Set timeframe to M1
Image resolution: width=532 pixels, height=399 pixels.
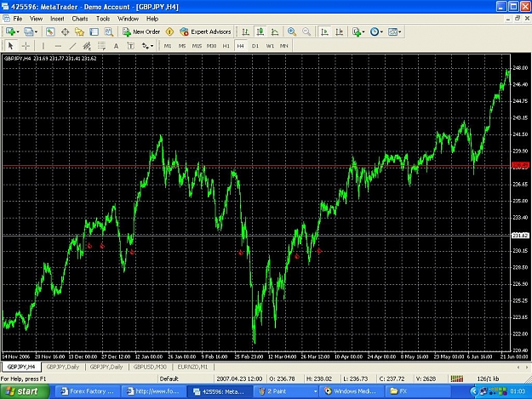tap(168, 46)
